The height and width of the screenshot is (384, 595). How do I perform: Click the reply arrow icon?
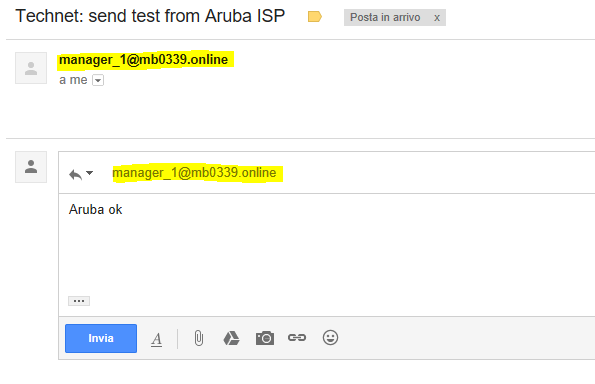[76, 175]
